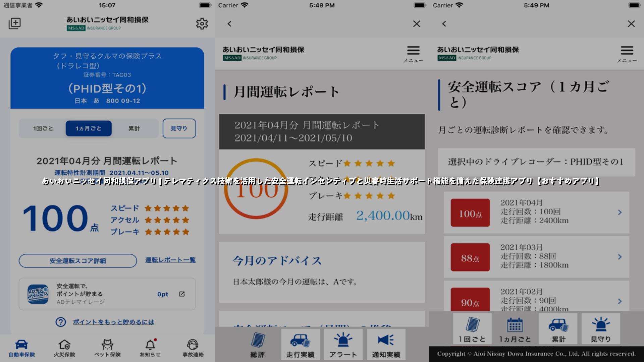The height and width of the screenshot is (362, 644).
Task: Switch to ペット保険 bottom tab
Action: (x=107, y=348)
